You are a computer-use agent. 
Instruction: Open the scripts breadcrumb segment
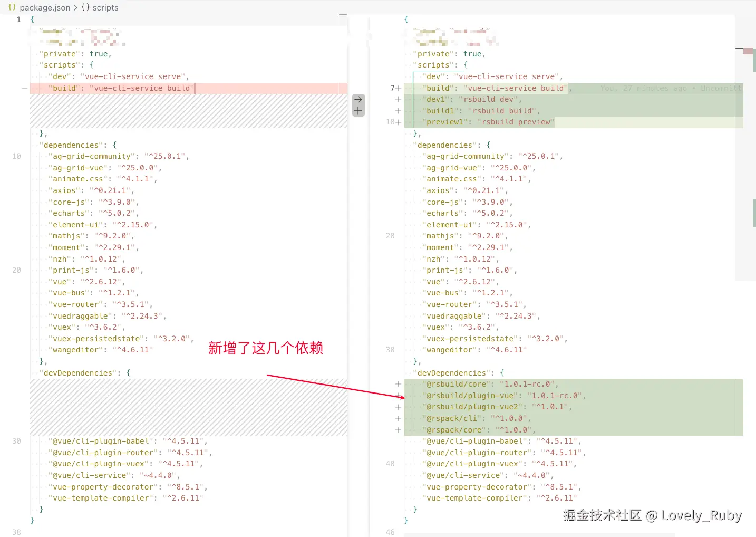click(105, 7)
